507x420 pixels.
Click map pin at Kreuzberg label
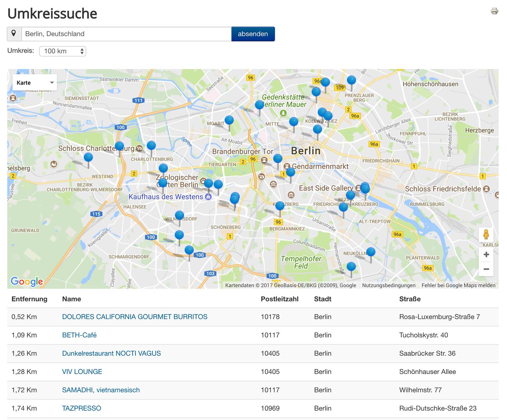[280, 206]
